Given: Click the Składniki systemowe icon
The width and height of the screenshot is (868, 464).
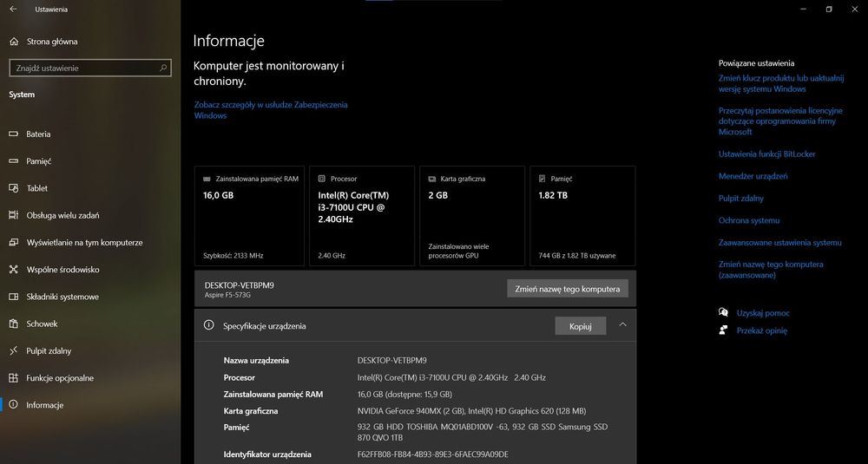Looking at the screenshot, I should [14, 297].
